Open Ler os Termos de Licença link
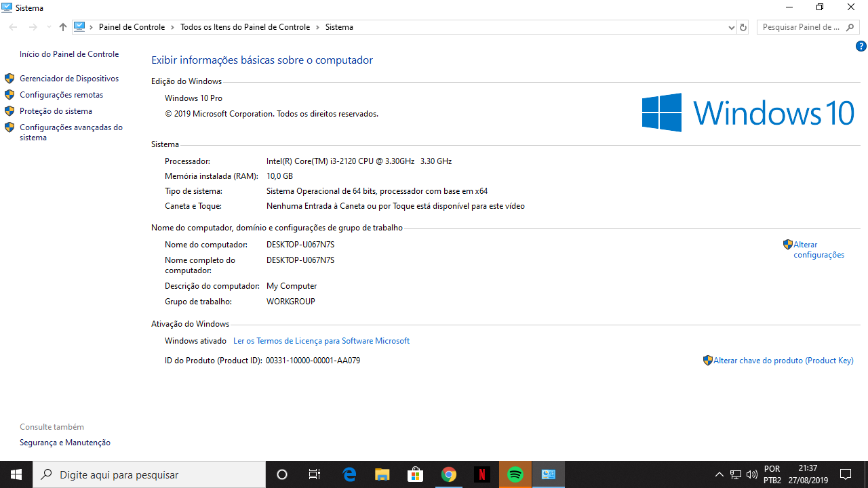868x488 pixels. click(321, 341)
